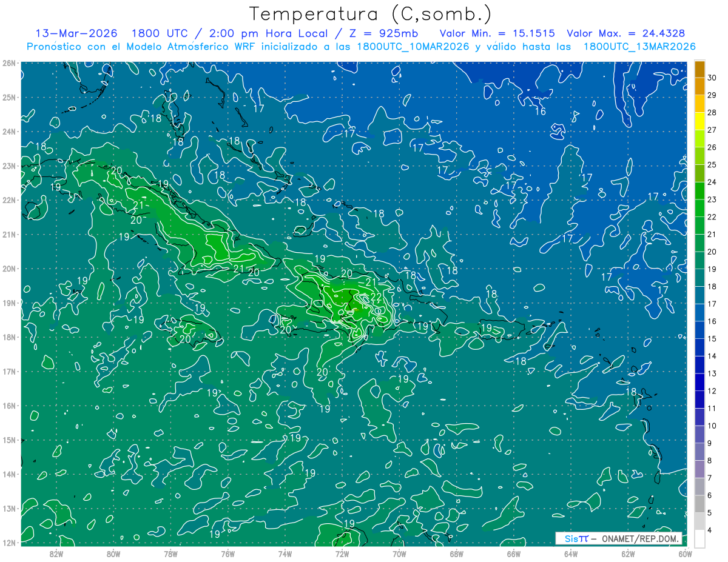Click the '14N' latitude label
The height and width of the screenshot is (562, 728).
tap(8, 474)
